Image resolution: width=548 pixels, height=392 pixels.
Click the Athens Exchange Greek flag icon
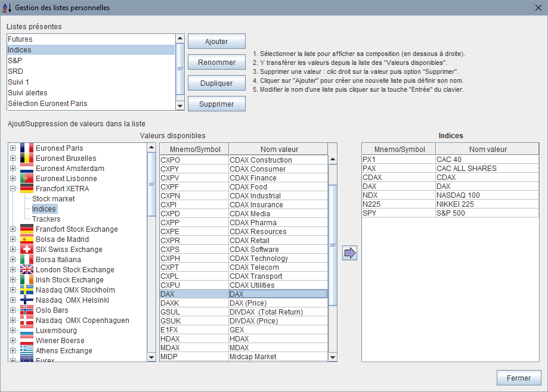tap(27, 350)
